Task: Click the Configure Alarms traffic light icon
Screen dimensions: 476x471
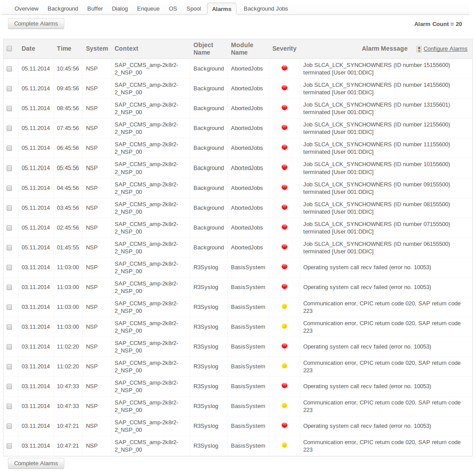Action: pyautogui.click(x=419, y=49)
